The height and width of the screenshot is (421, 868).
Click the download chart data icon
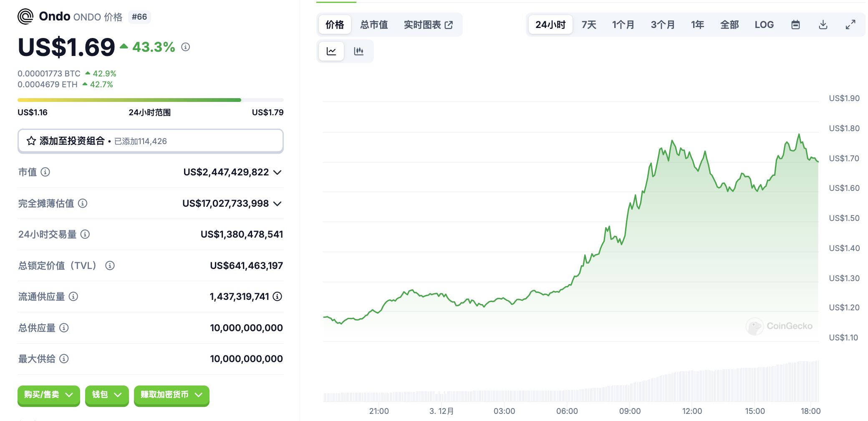tap(823, 25)
